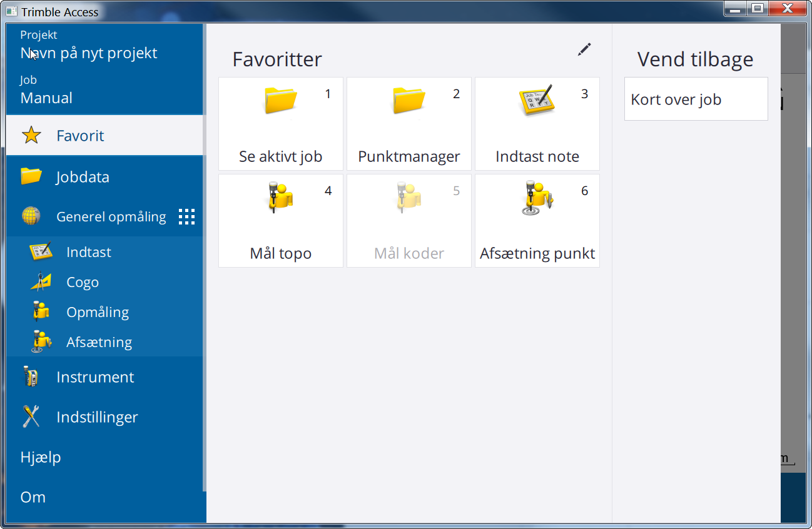Open the app grid next to Generel opmåling

click(187, 216)
